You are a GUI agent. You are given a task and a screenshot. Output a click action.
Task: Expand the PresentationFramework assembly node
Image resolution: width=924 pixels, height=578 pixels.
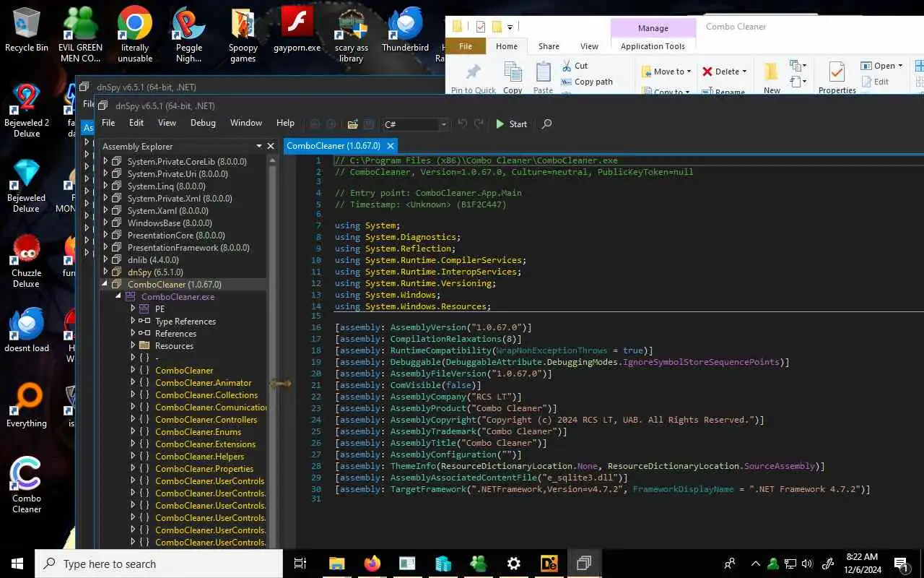click(x=105, y=248)
